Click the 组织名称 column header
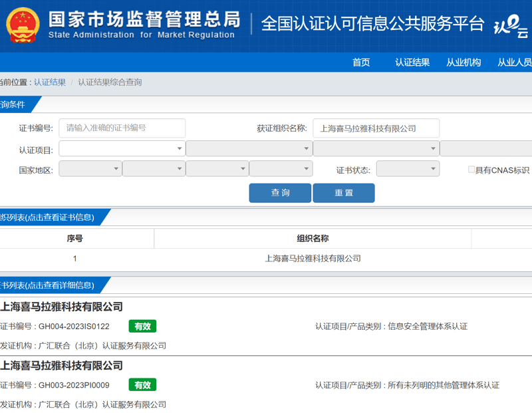 point(313,239)
